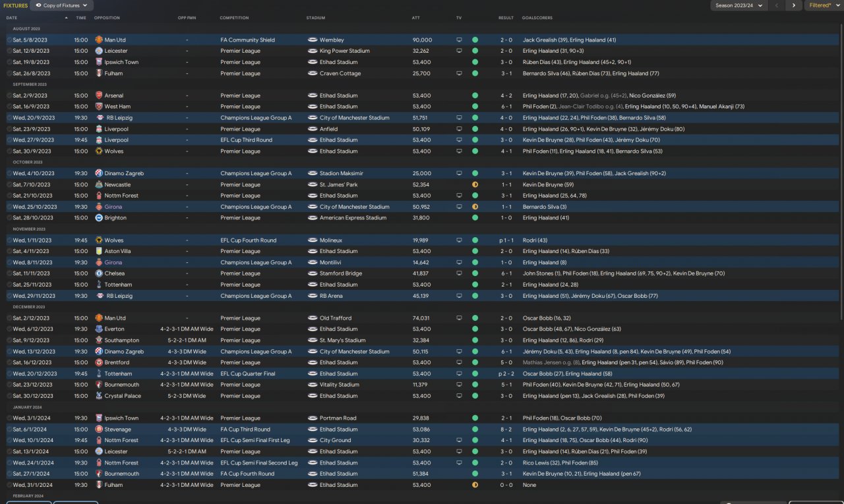Viewport: 844px width, 504px height.
Task: Sort by the Stadium column header
Action: (x=316, y=18)
